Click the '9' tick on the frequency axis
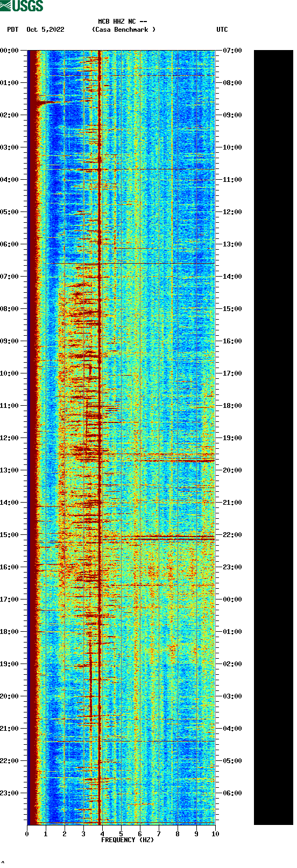This screenshot has height=868, width=297. click(x=196, y=834)
